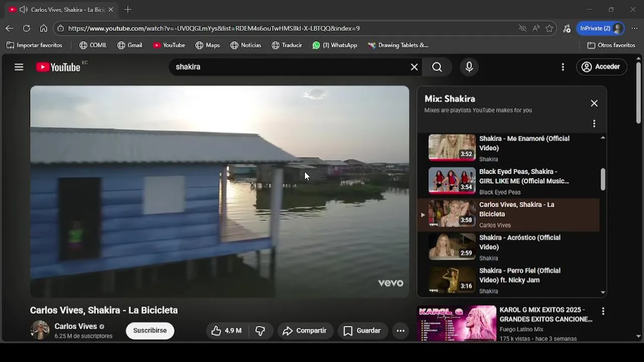Go back with browser back arrow
644x362 pixels.
9,28
